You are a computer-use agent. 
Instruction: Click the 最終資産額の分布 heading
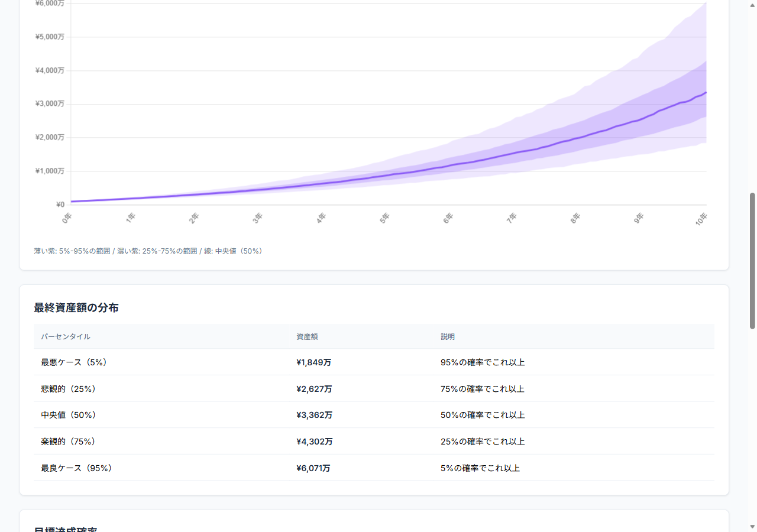(76, 308)
